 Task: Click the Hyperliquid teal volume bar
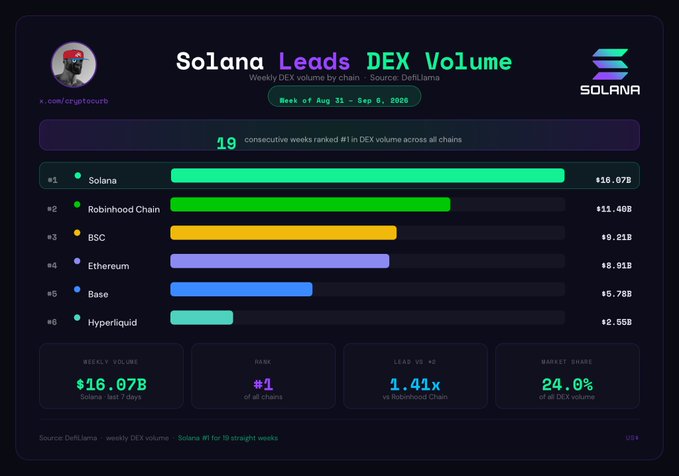[201, 317]
